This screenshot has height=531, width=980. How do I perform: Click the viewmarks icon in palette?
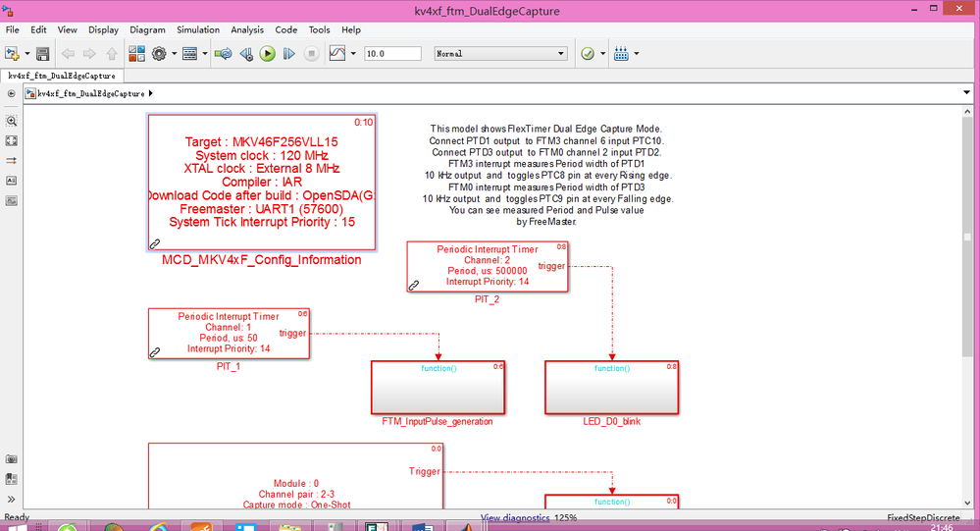coord(11,479)
